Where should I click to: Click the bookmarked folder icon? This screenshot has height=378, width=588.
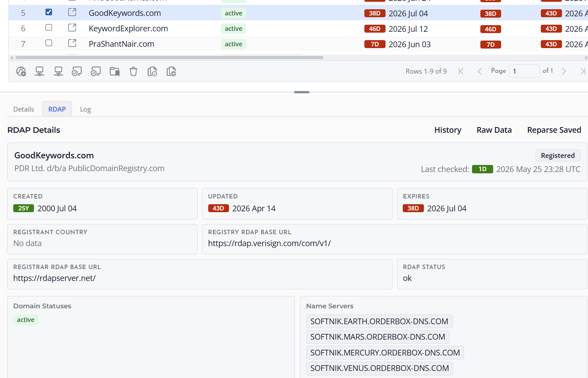point(115,71)
